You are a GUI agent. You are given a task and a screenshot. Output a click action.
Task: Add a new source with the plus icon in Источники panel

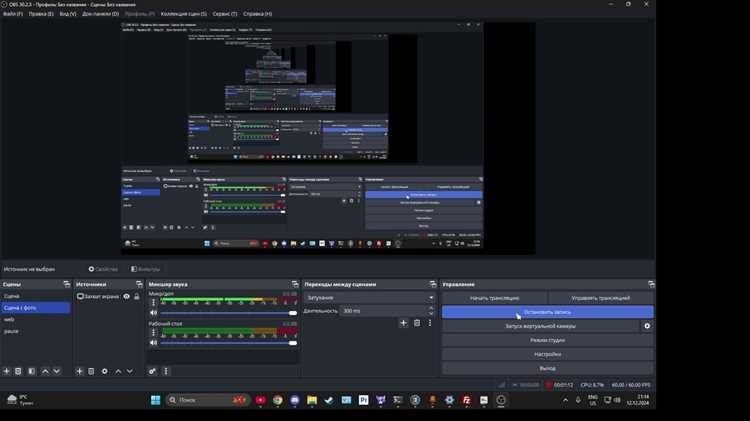pyautogui.click(x=79, y=371)
